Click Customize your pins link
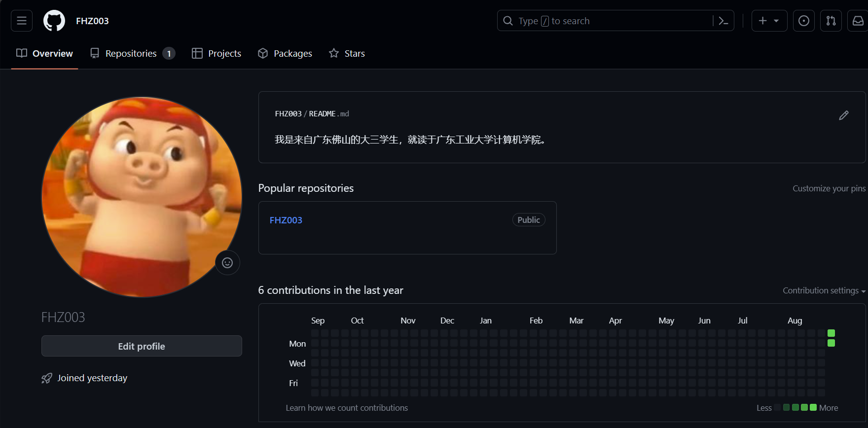The image size is (868, 428). click(829, 188)
